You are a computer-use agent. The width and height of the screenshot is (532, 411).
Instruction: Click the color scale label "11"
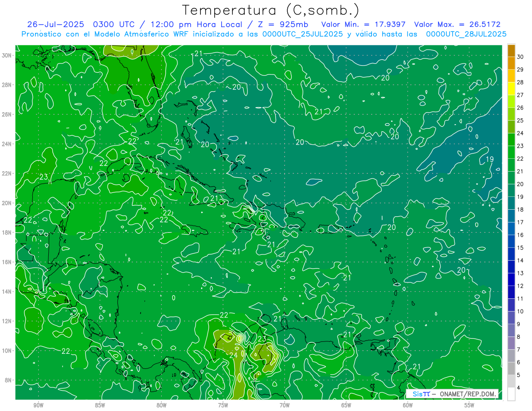(x=520, y=298)
